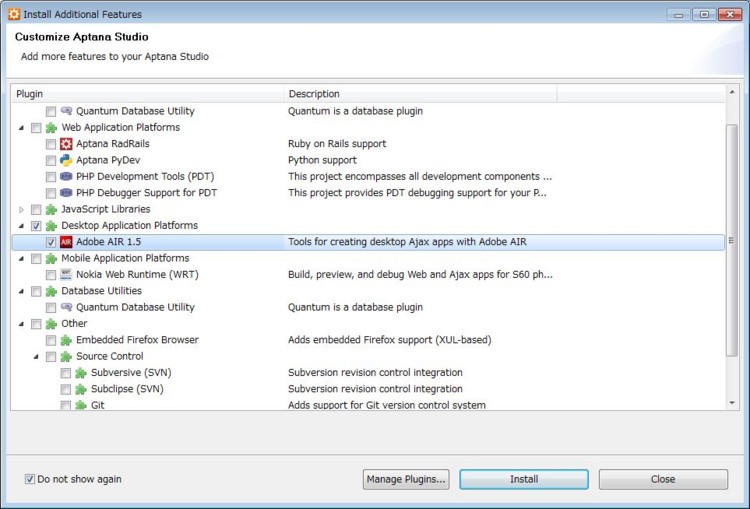Image resolution: width=750 pixels, height=509 pixels.
Task: Click the JavaScript Libraries puzzle icon
Action: pos(51,210)
